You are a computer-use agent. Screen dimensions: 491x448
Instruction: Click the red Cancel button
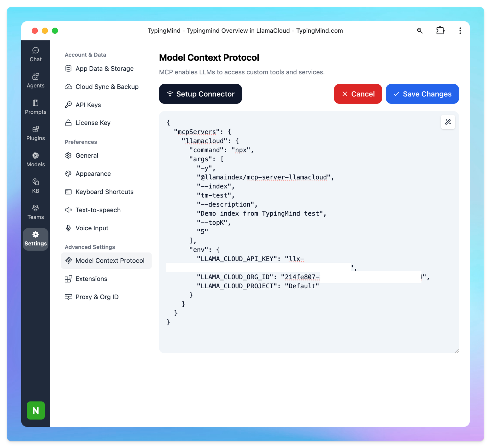coord(357,94)
